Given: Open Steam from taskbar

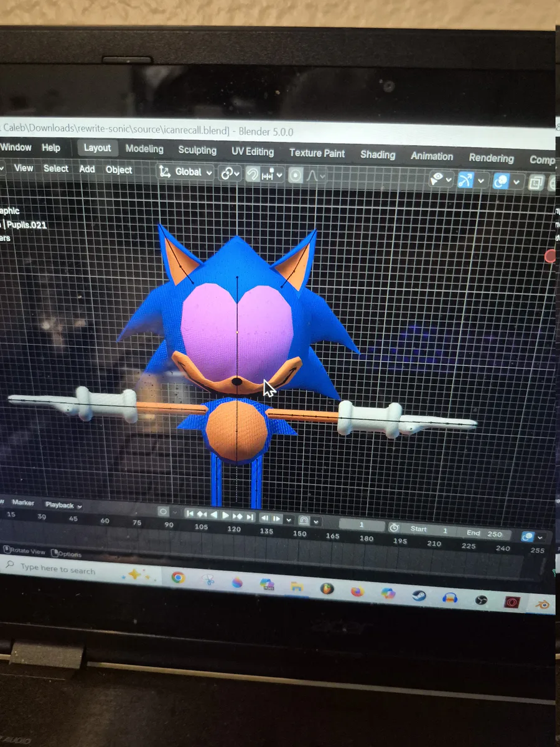Looking at the screenshot, I should click(x=419, y=596).
